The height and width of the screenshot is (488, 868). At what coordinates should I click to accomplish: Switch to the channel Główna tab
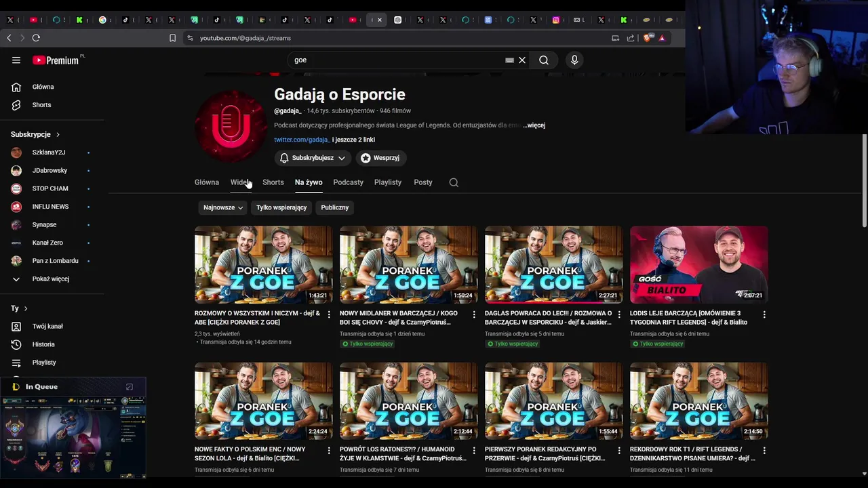207,182
